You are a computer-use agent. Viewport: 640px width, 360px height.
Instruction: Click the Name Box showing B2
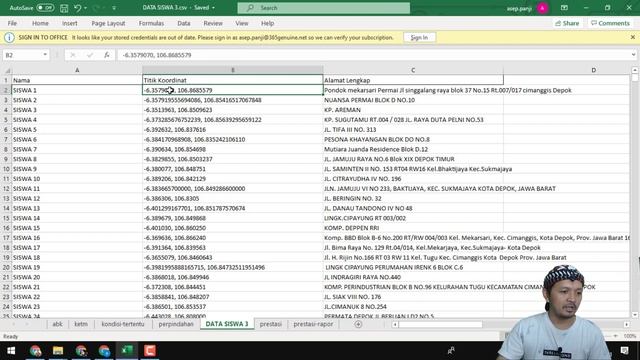(x=22, y=55)
